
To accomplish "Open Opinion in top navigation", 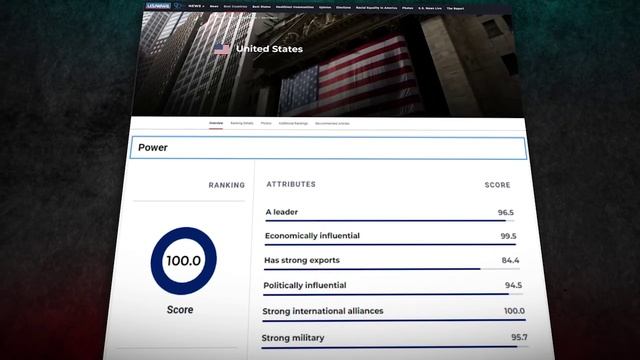I will pyautogui.click(x=325, y=7).
